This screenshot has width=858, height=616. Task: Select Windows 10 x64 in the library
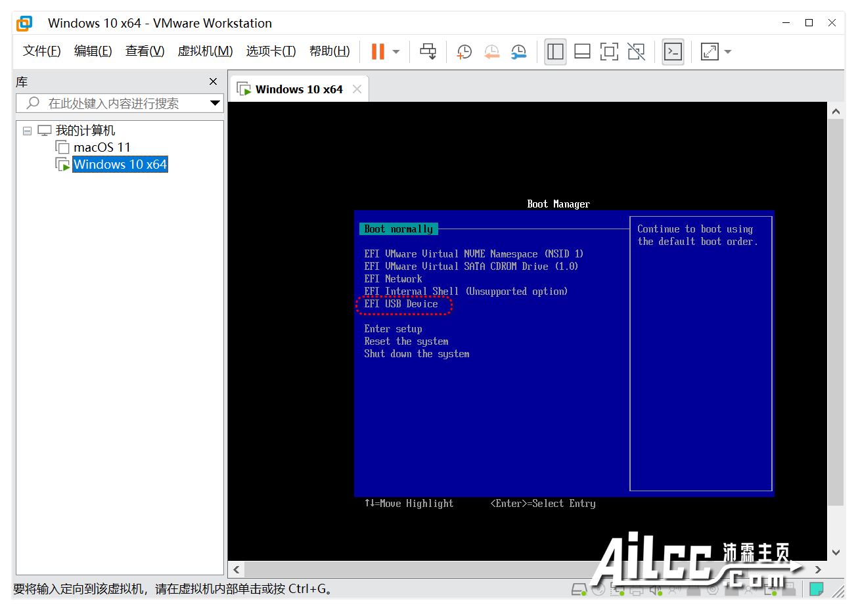tap(120, 164)
